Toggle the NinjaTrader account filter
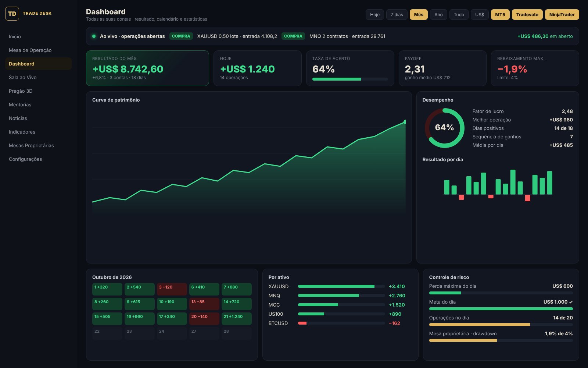 pyautogui.click(x=562, y=15)
